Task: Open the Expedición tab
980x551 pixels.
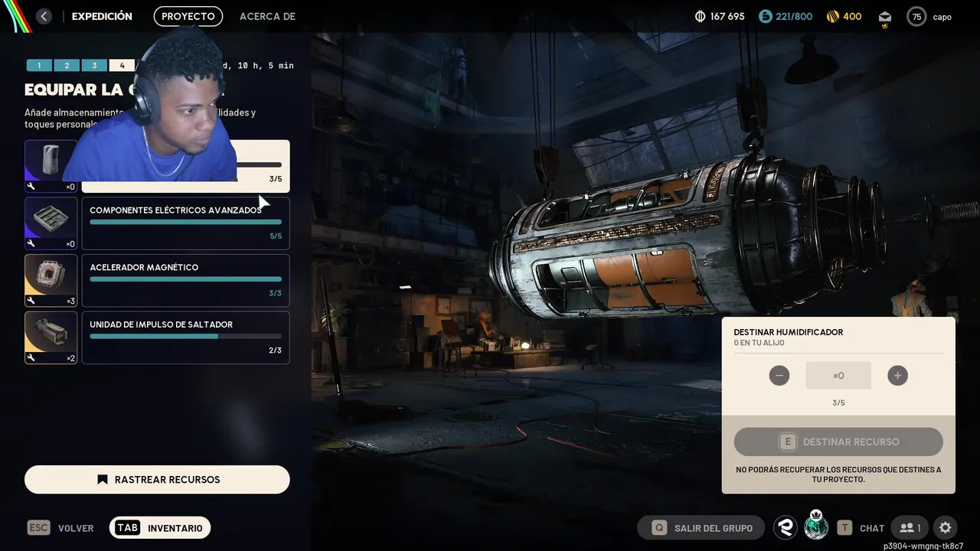Action: tap(102, 16)
